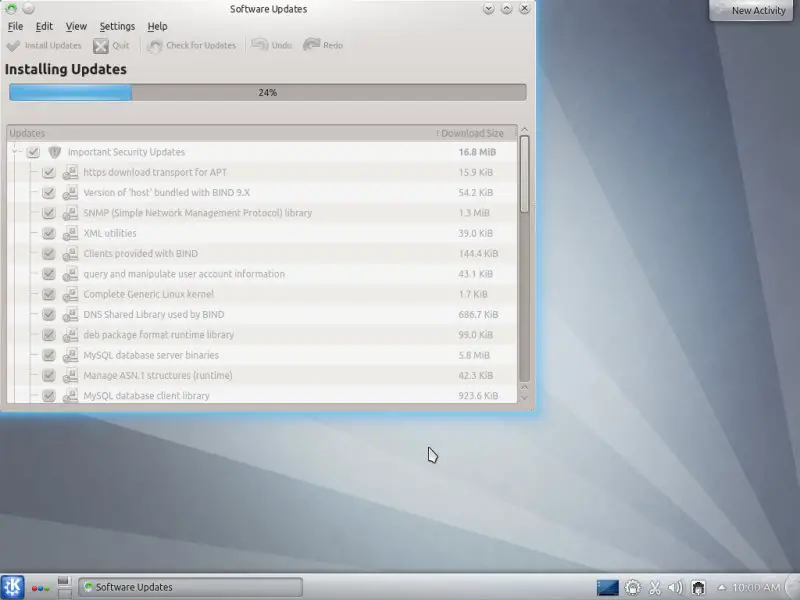Screen dimensions: 800x600
Task: Uncheck the XML utilities checkbox
Action: [x=48, y=234]
